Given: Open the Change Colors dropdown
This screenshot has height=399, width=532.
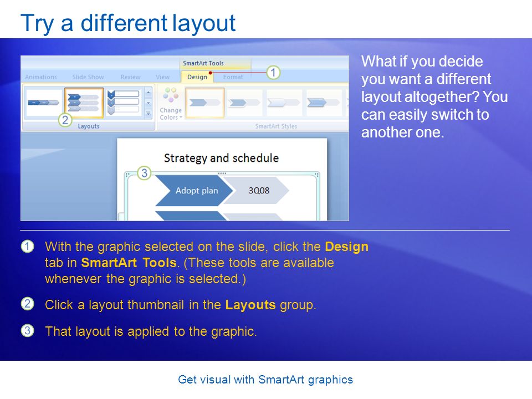Looking at the screenshot, I should coord(171,114).
